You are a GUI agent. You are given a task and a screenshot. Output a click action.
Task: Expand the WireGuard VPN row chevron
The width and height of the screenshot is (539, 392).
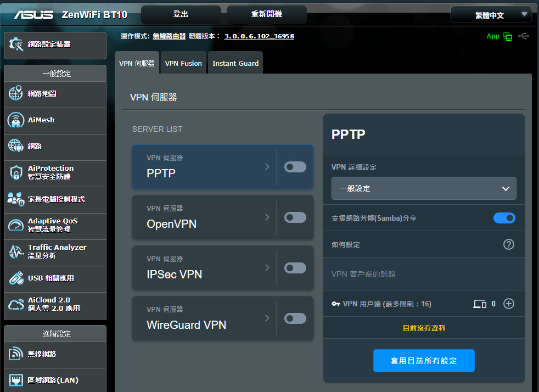point(267,318)
